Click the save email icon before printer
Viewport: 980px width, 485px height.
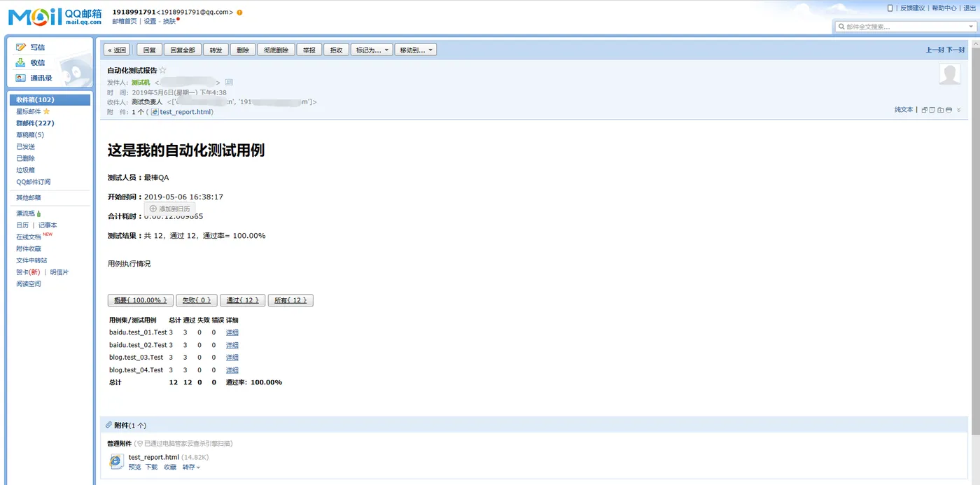coord(941,110)
